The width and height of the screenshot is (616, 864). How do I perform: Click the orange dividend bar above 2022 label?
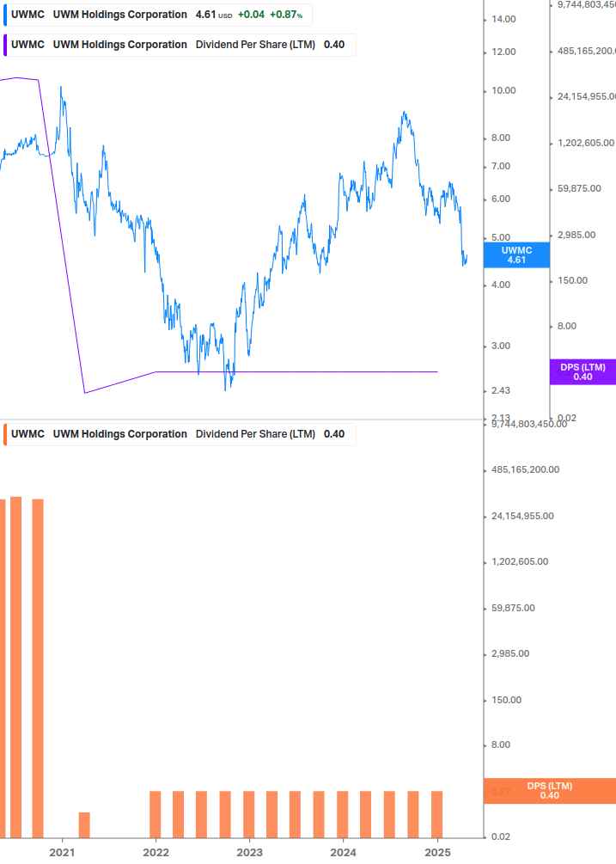156,814
